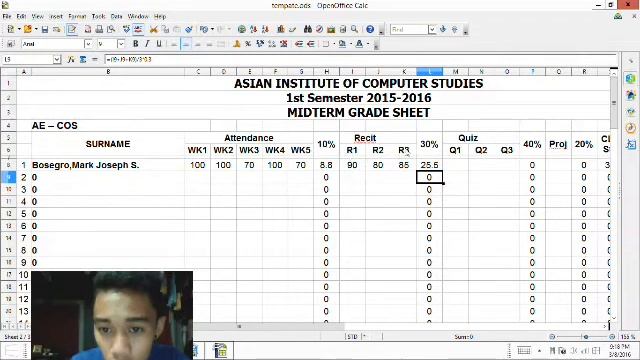
Task: Click the Cut scissors icon
Action: (x=153, y=29)
